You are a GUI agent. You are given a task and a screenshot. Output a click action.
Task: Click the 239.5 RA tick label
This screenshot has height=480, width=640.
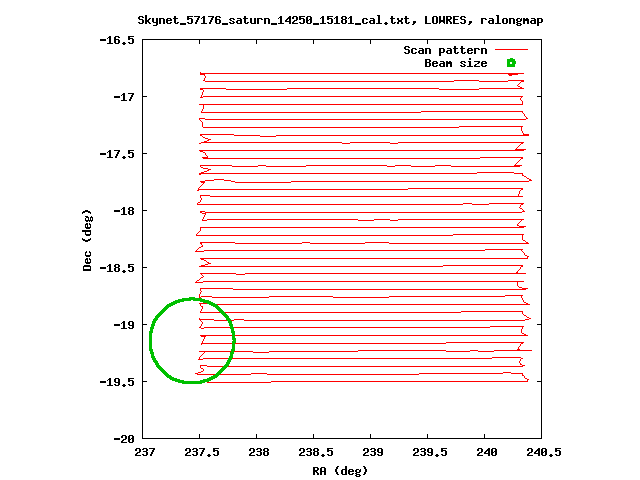click(x=430, y=452)
